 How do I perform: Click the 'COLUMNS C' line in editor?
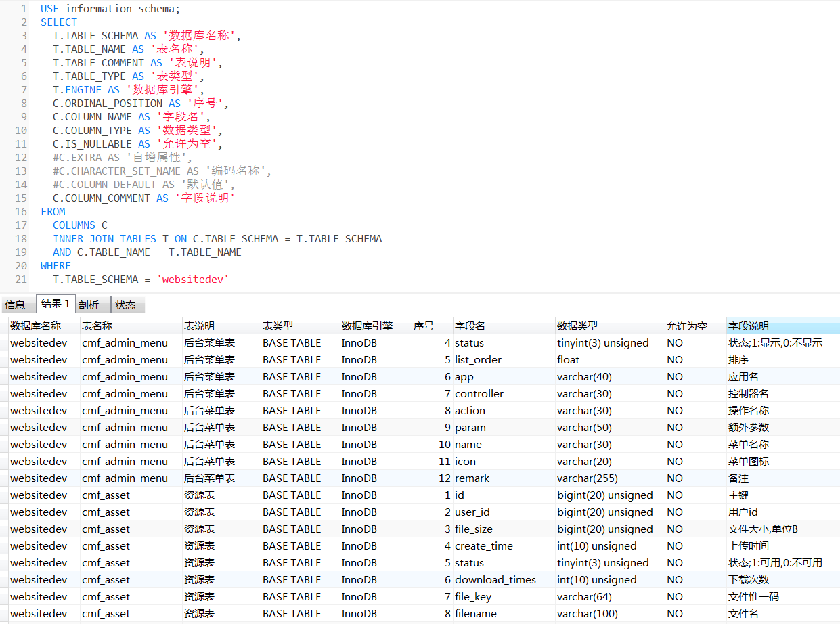point(80,225)
